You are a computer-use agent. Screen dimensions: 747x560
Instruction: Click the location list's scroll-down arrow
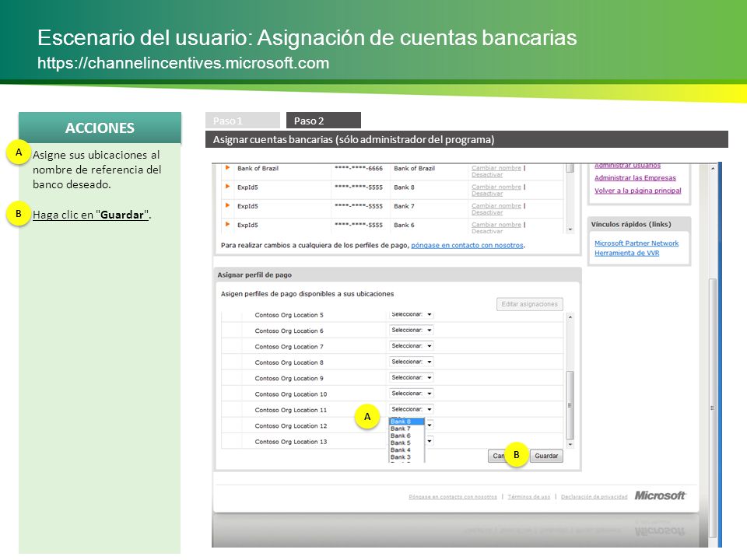[570, 445]
